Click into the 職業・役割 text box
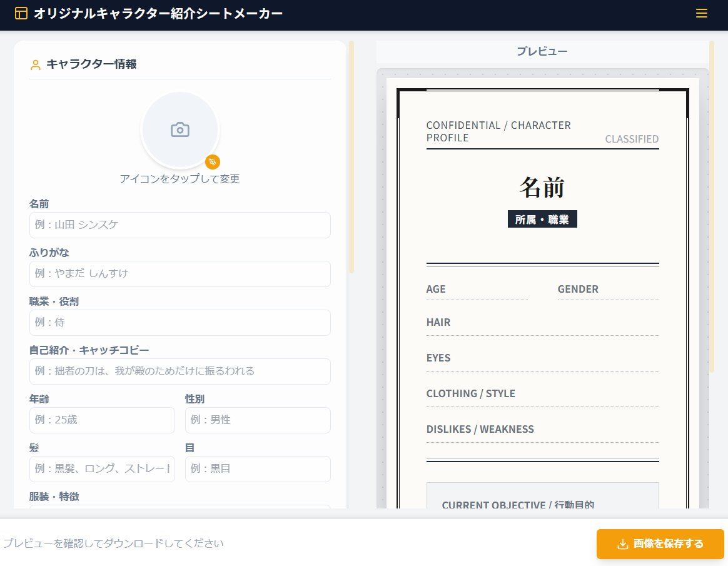This screenshot has height=566, width=728. 180,323
